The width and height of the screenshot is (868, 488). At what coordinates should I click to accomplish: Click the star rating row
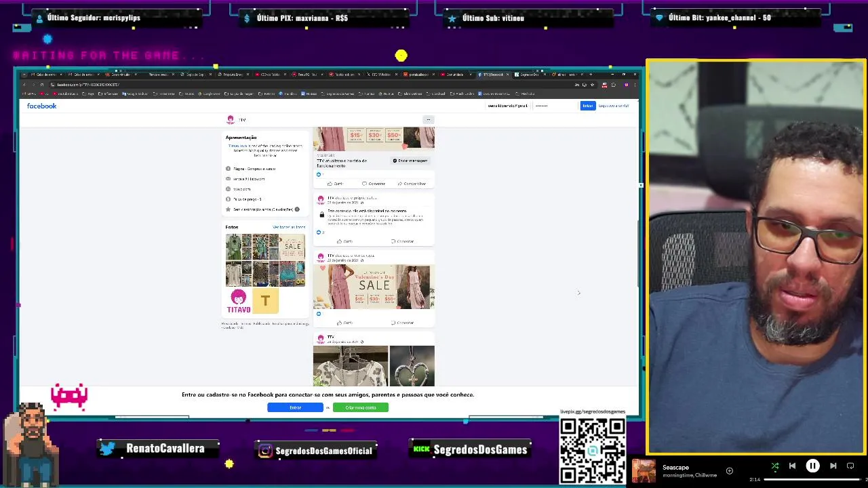coord(262,209)
